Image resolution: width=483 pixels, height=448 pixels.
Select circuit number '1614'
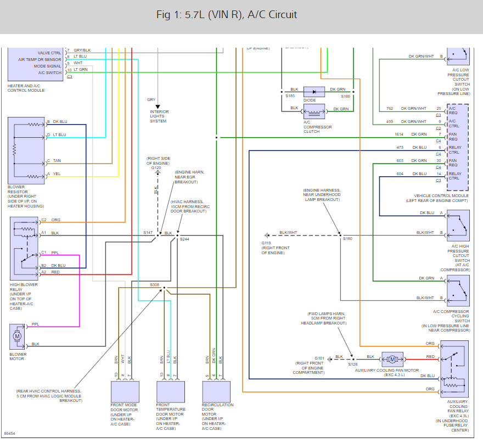coord(399,135)
